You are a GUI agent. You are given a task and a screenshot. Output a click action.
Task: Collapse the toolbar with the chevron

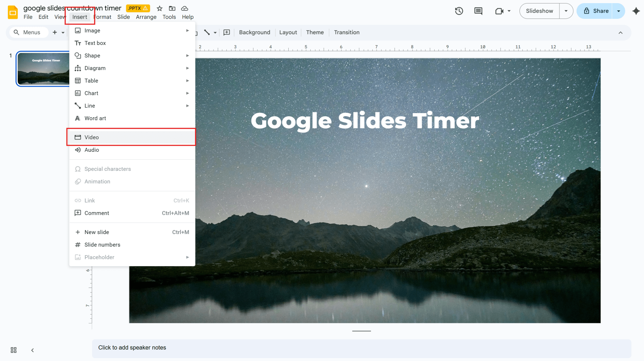coord(620,32)
